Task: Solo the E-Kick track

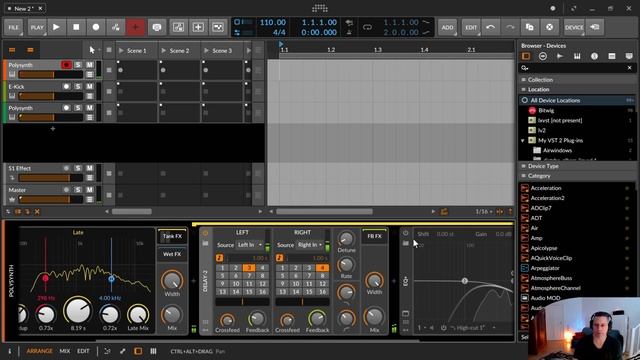Action: [78, 87]
